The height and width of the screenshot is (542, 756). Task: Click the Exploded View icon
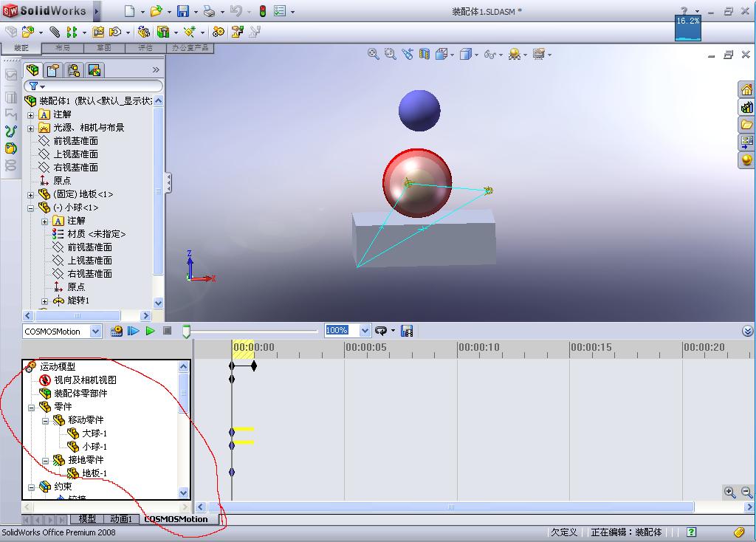click(x=237, y=32)
